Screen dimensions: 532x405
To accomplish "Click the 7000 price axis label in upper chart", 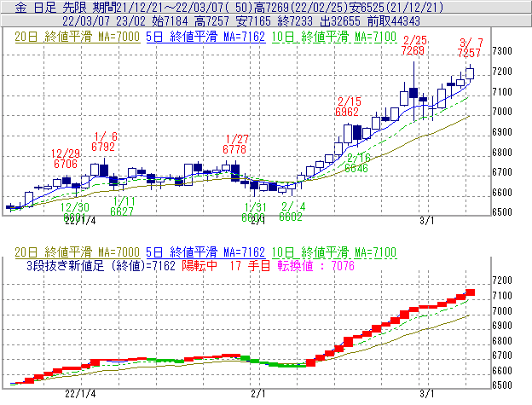I will (502, 112).
